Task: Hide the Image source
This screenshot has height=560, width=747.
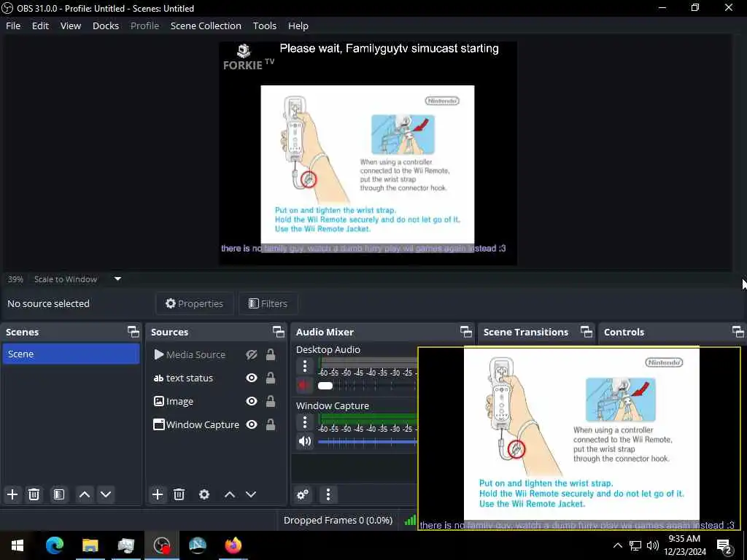Action: tap(252, 402)
